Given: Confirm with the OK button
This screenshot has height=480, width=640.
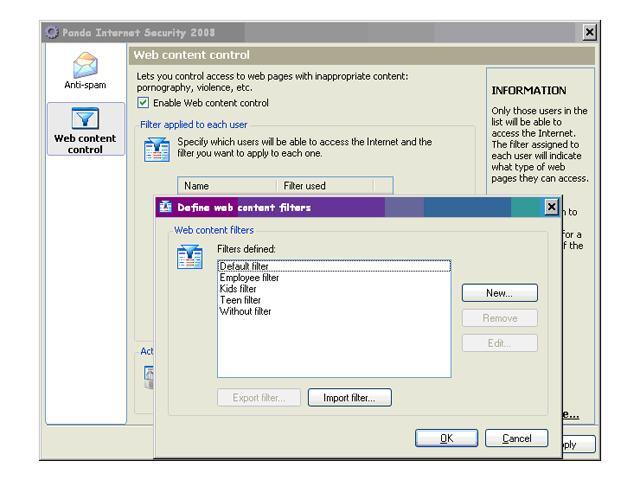Looking at the screenshot, I should click(447, 438).
